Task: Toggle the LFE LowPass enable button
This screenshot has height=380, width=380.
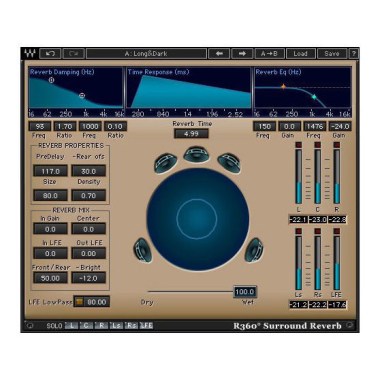Action: (79, 302)
